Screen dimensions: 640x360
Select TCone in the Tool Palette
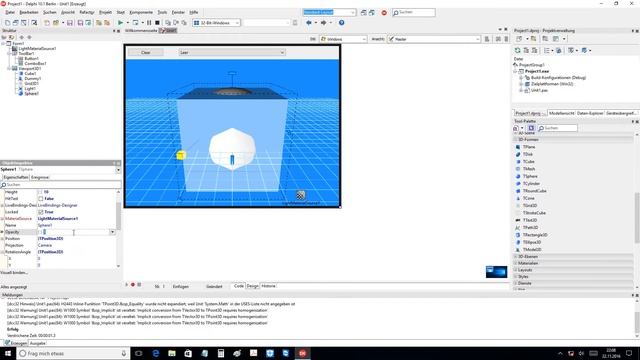click(x=529, y=198)
